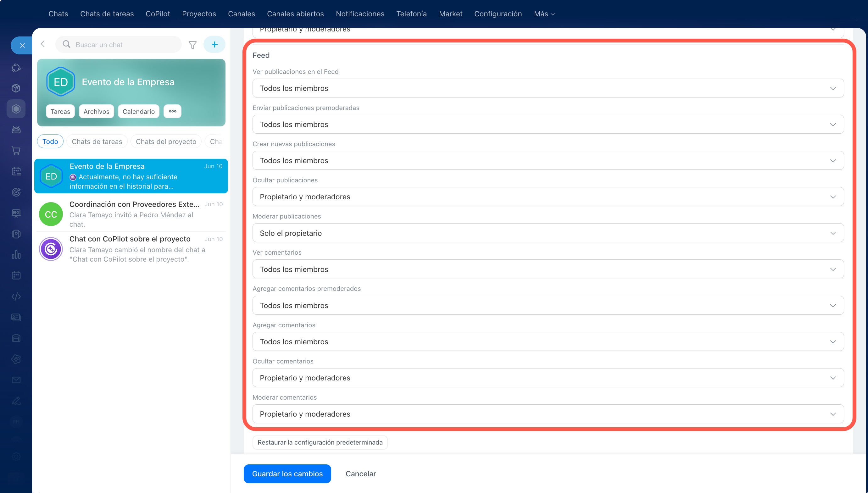Open Ver comentarios dropdown
The height and width of the screenshot is (493, 868).
[548, 269]
